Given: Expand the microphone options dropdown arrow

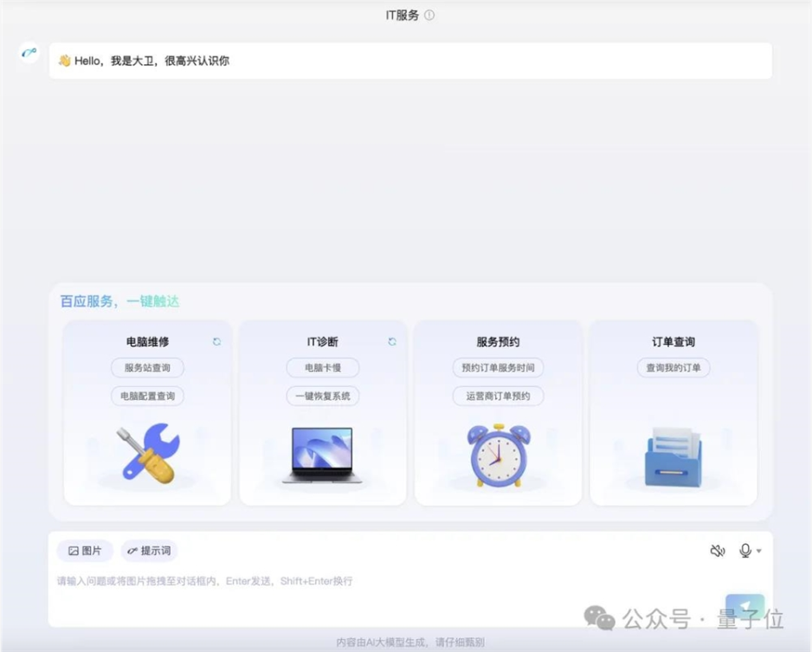Looking at the screenshot, I should 759,552.
